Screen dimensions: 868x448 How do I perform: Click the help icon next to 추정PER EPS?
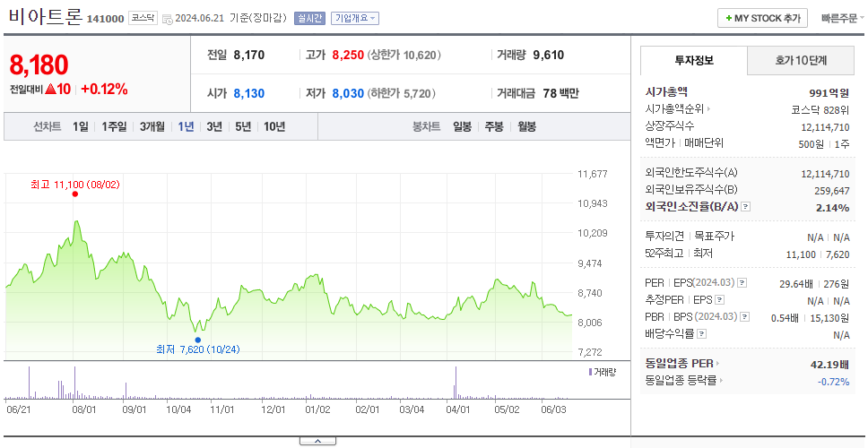(719, 300)
